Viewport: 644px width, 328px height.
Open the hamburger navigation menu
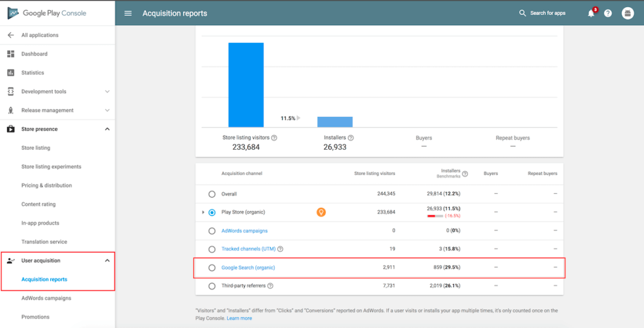click(128, 13)
